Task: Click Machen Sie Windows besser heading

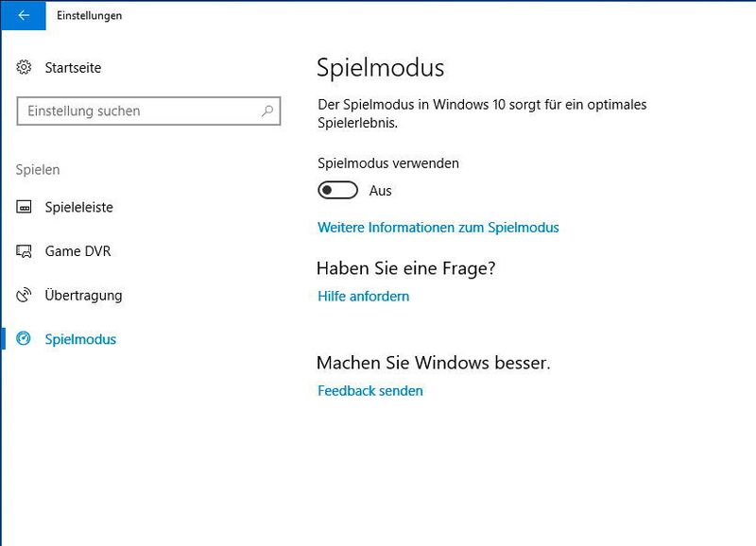Action: coord(434,363)
